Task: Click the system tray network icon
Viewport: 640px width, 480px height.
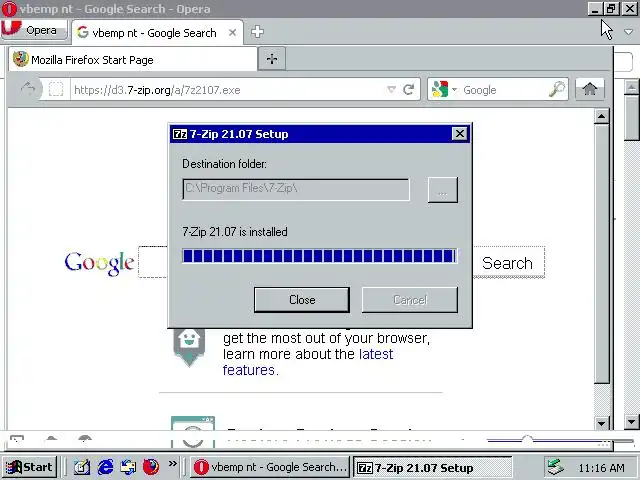Action: pos(555,467)
